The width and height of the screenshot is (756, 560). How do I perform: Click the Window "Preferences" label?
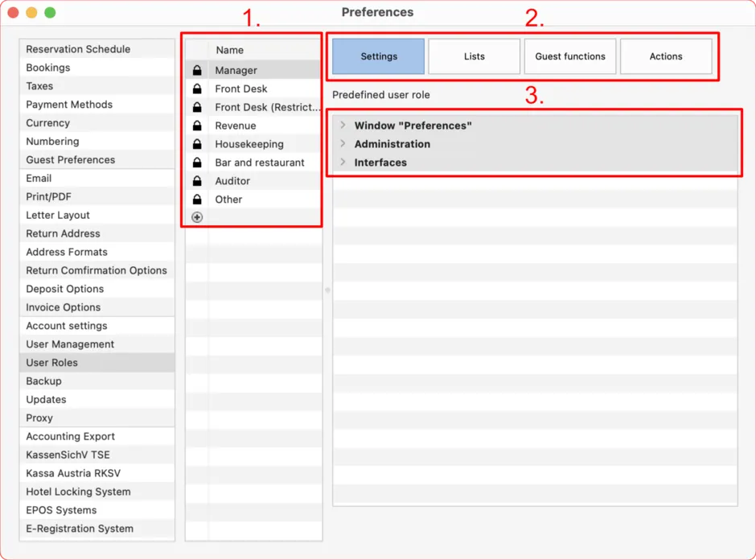[x=413, y=126]
